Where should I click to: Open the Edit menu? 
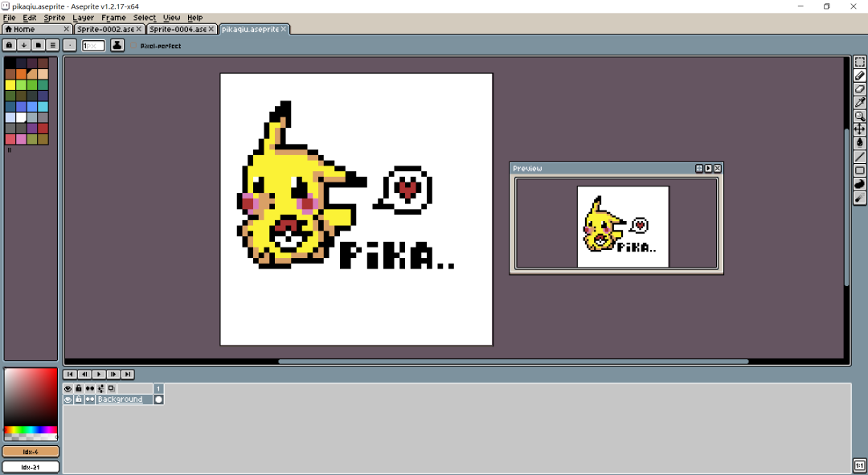point(30,18)
